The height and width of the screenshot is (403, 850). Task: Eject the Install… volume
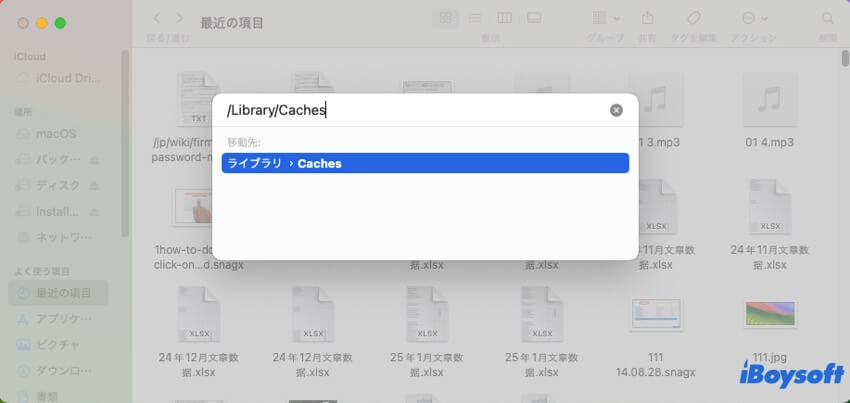(94, 212)
